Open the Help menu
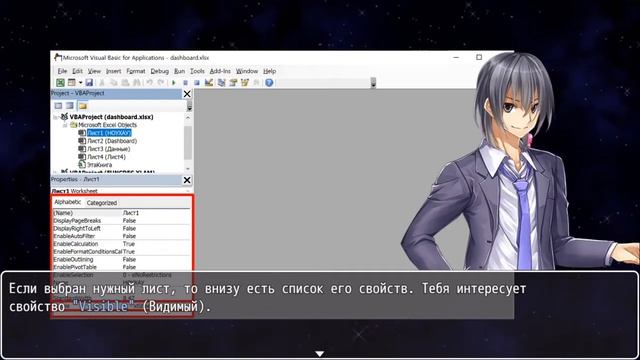This screenshot has width=640, height=360. click(269, 71)
